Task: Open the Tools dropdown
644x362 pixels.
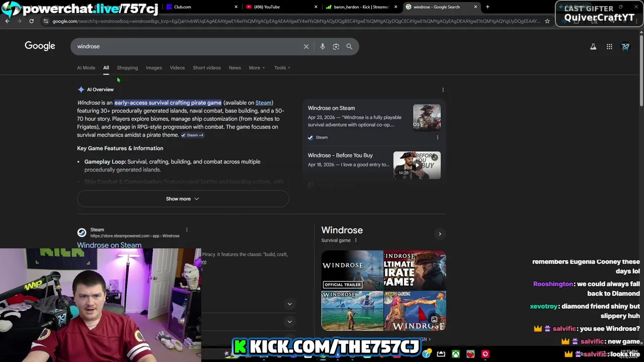Action: click(x=282, y=68)
